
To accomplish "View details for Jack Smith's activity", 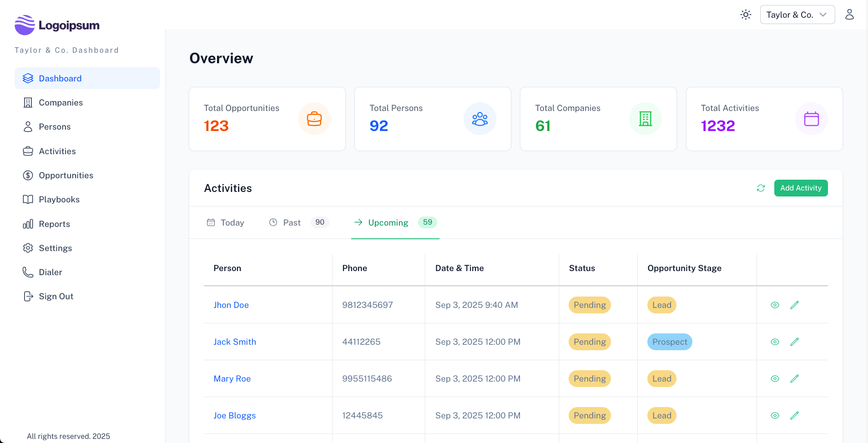I will coord(775,342).
